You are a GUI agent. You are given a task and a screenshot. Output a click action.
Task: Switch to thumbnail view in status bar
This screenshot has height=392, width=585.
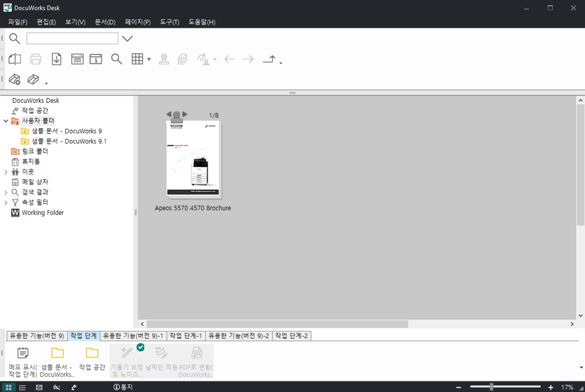9,387
